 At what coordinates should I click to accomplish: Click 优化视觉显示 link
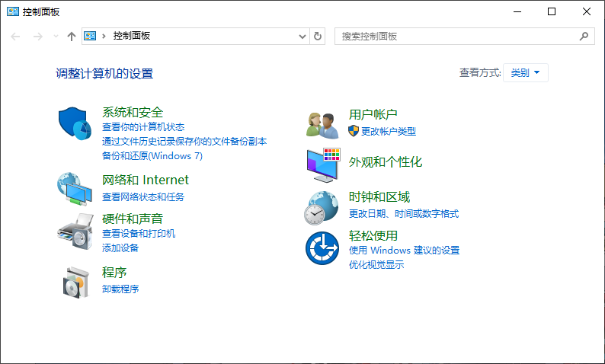tap(376, 265)
